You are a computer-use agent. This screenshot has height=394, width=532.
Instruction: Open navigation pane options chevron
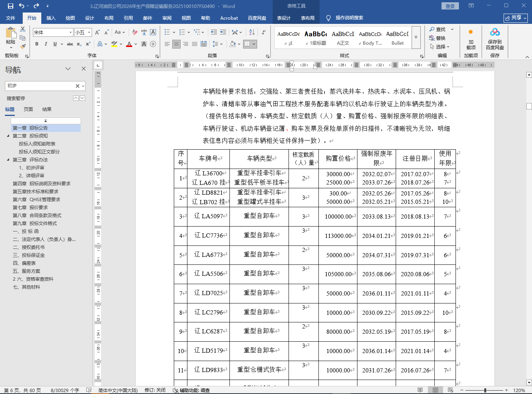[68, 69]
